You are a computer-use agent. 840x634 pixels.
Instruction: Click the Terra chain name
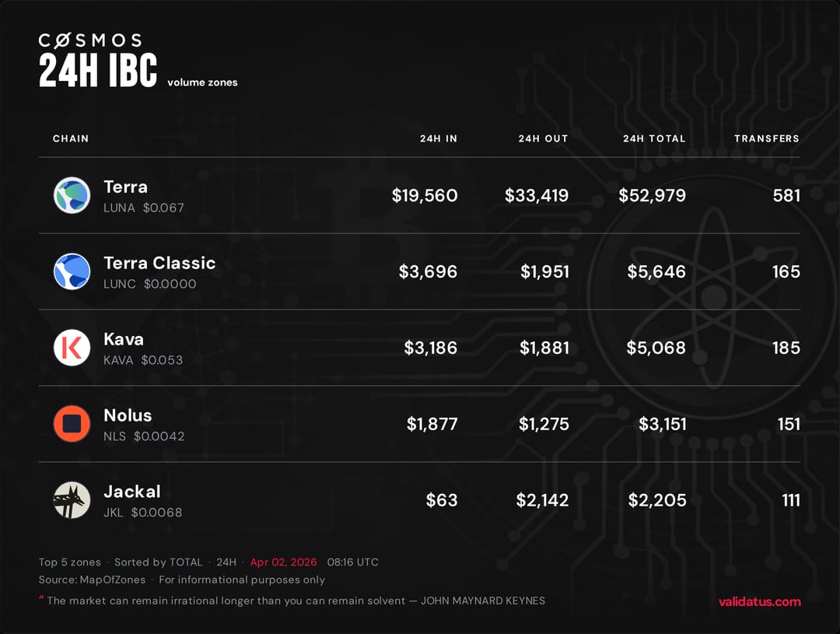pyautogui.click(x=125, y=187)
